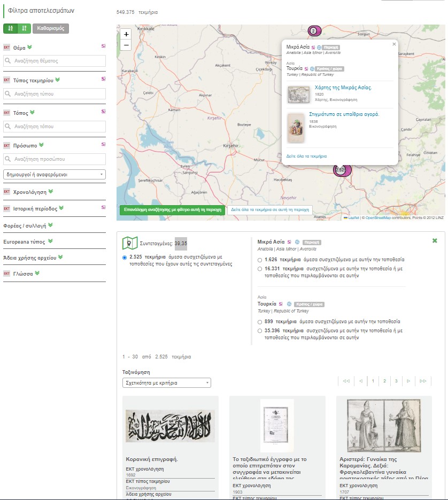This screenshot has height=500, width=448.
Task: Go to results page 3
Action: pos(396,381)
